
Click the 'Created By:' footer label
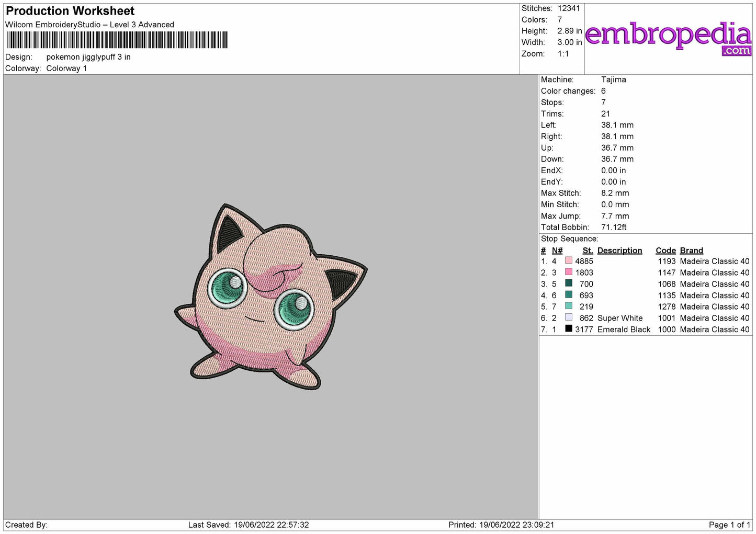tap(26, 525)
